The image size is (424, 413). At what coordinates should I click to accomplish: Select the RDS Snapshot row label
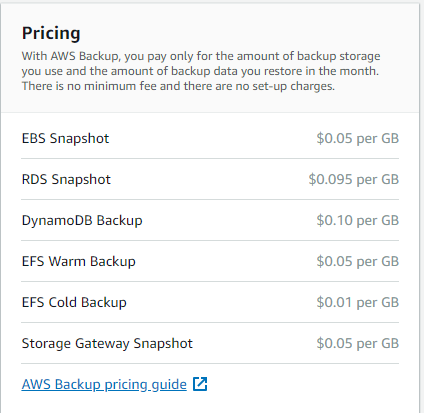(x=66, y=179)
